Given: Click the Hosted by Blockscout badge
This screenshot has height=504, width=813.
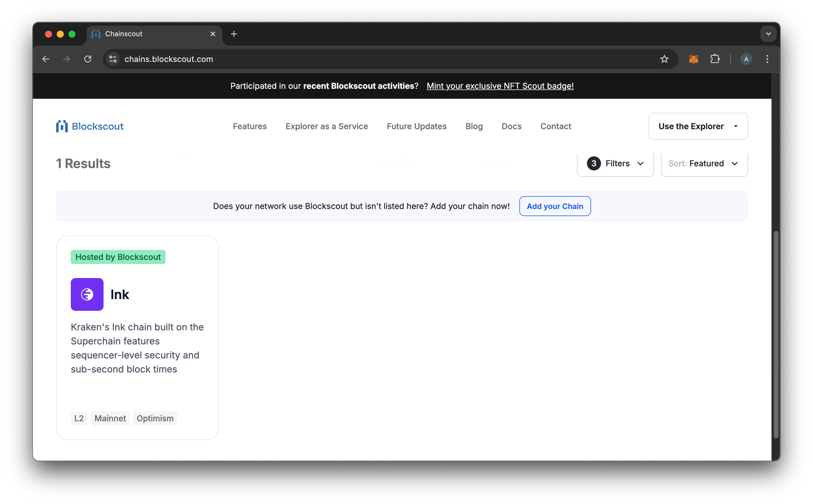Looking at the screenshot, I should pos(118,257).
